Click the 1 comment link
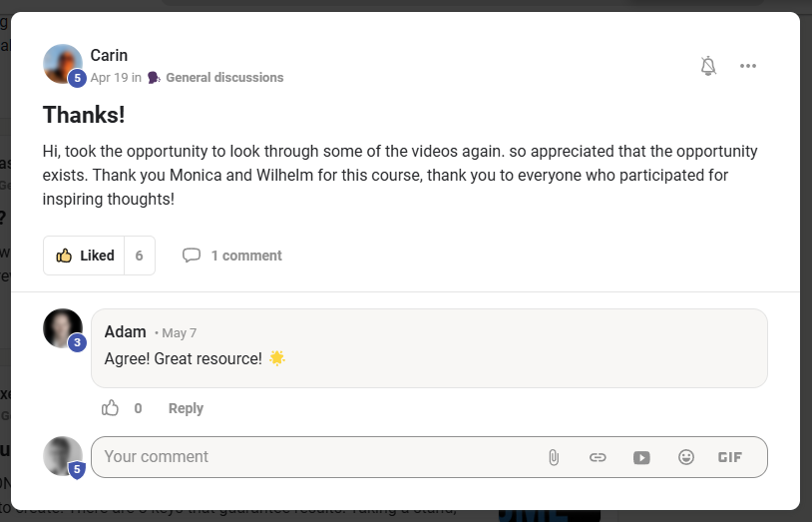Screen dimensions: 812x522 click(x=246, y=256)
